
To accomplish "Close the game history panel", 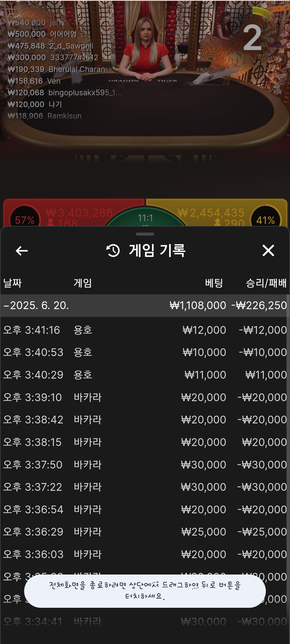I will coord(268,251).
